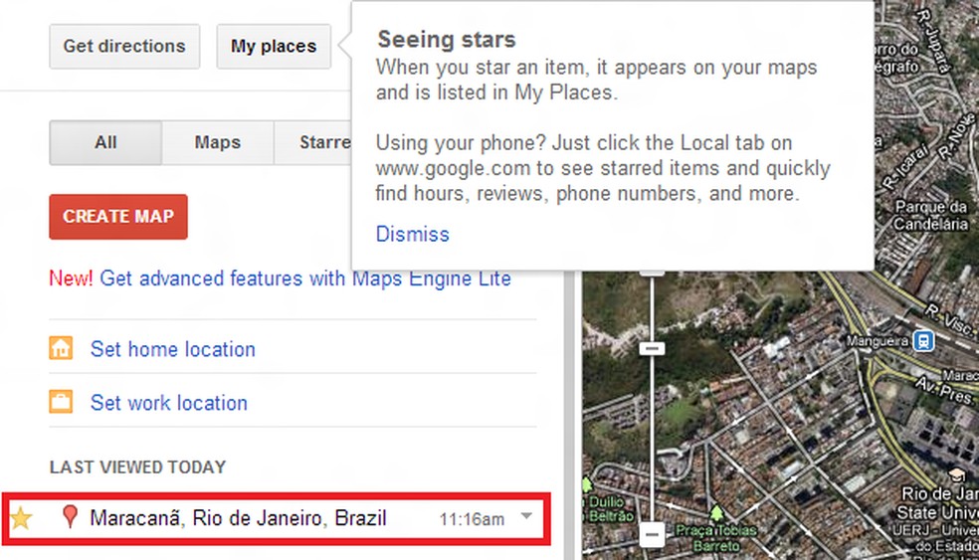Click the home location house icon
The width and height of the screenshot is (979, 560).
coord(61,349)
